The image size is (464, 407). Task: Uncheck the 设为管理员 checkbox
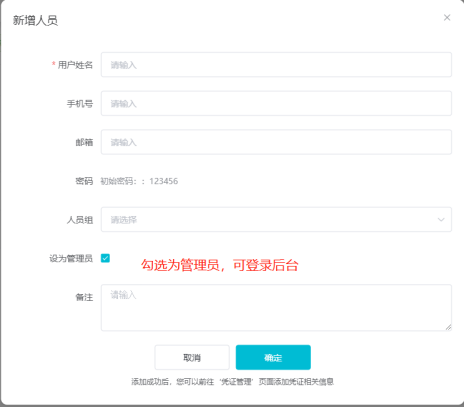click(105, 258)
